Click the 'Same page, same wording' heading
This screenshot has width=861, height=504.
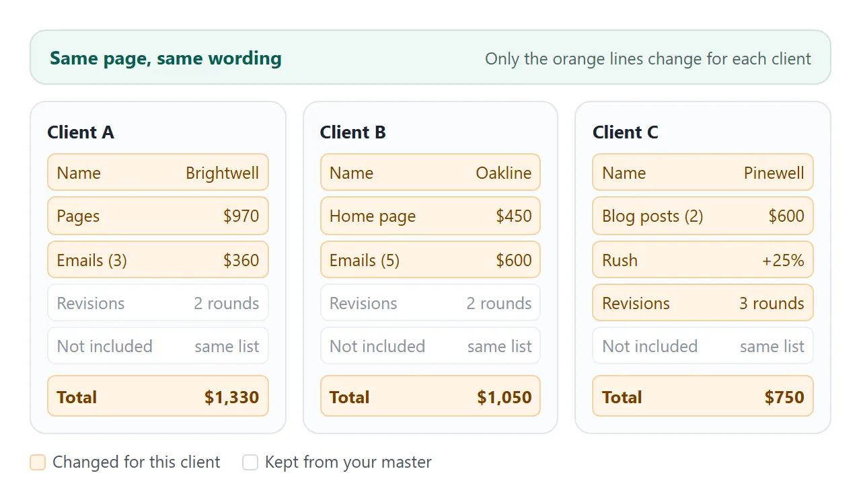pyautogui.click(x=165, y=58)
